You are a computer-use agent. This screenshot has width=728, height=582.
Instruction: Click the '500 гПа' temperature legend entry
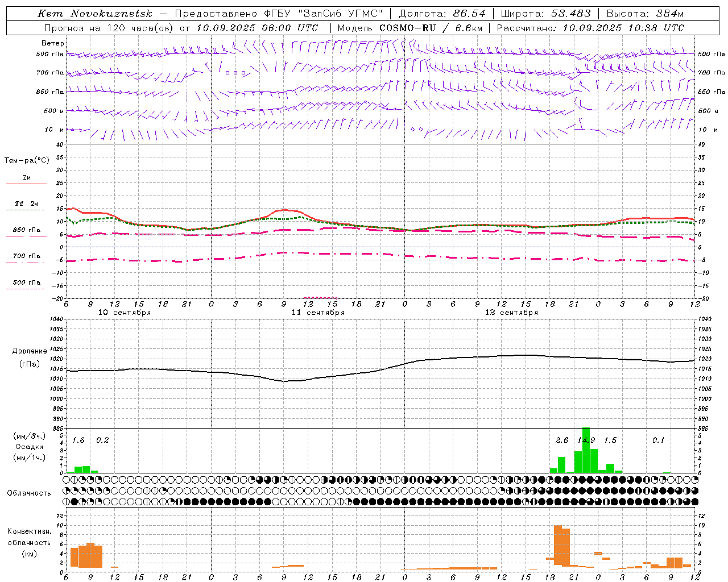(x=26, y=282)
